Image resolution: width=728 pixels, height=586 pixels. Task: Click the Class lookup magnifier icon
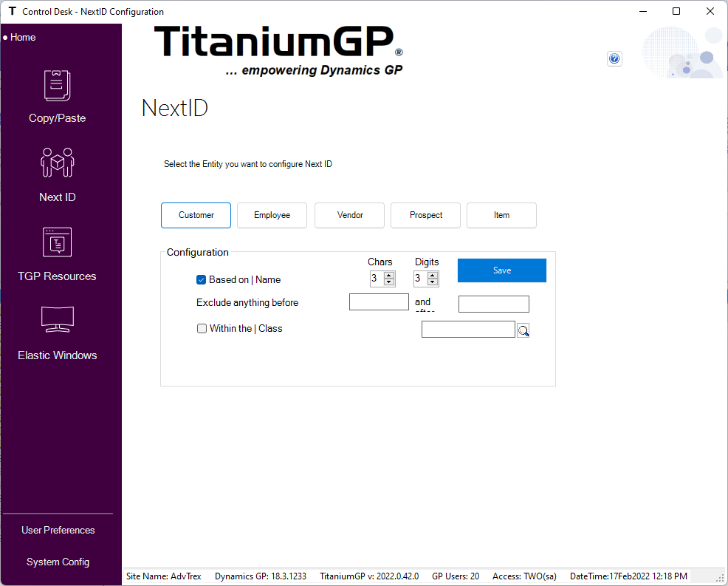point(523,330)
